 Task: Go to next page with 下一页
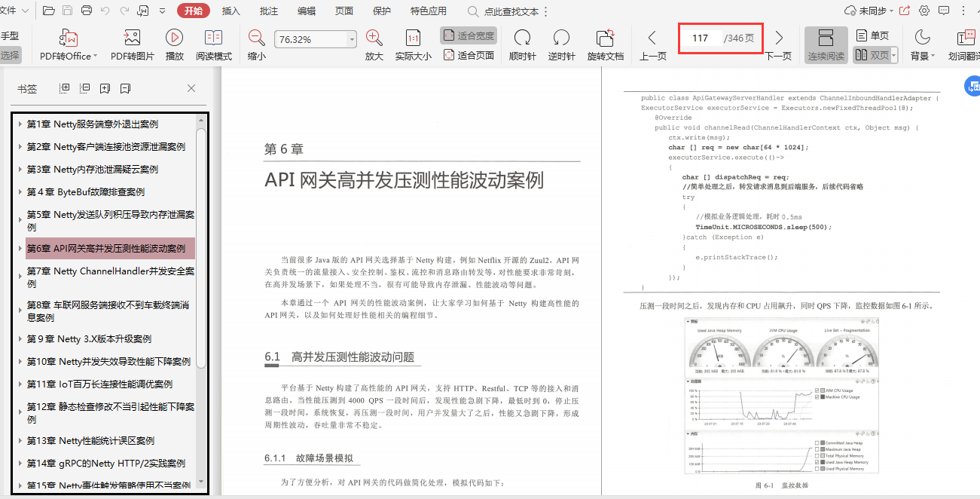(779, 45)
